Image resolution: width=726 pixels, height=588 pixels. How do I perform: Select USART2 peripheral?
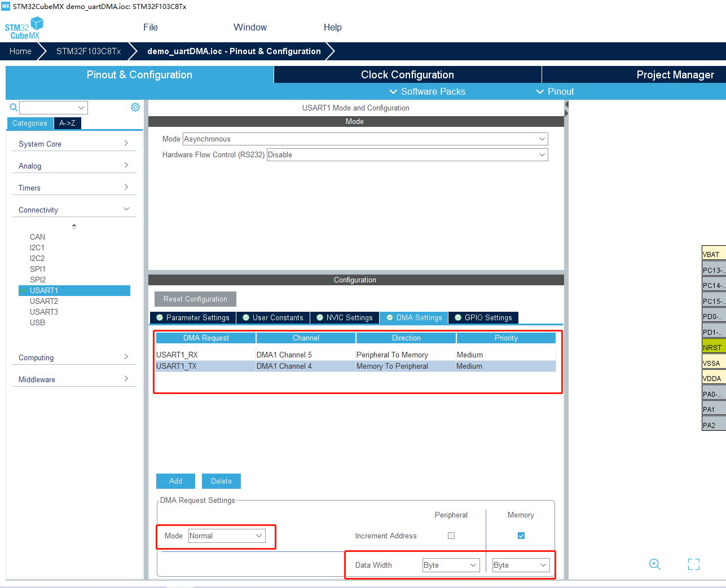pyautogui.click(x=44, y=301)
